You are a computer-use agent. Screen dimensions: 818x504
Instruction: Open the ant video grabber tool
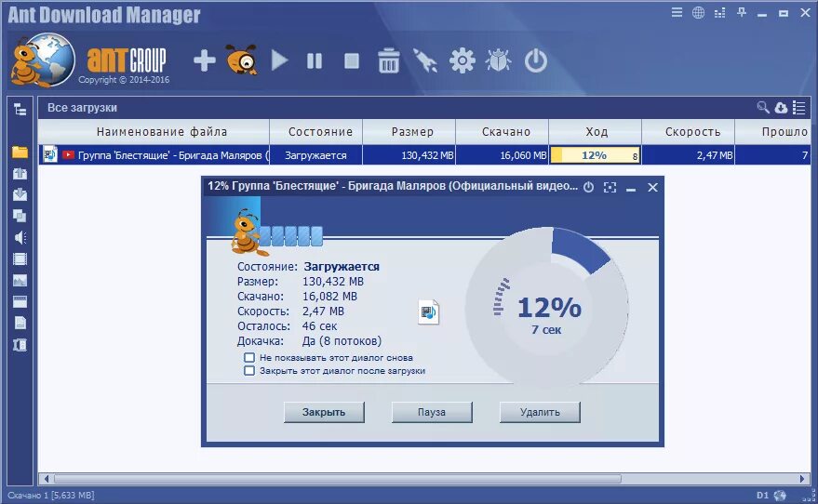242,60
